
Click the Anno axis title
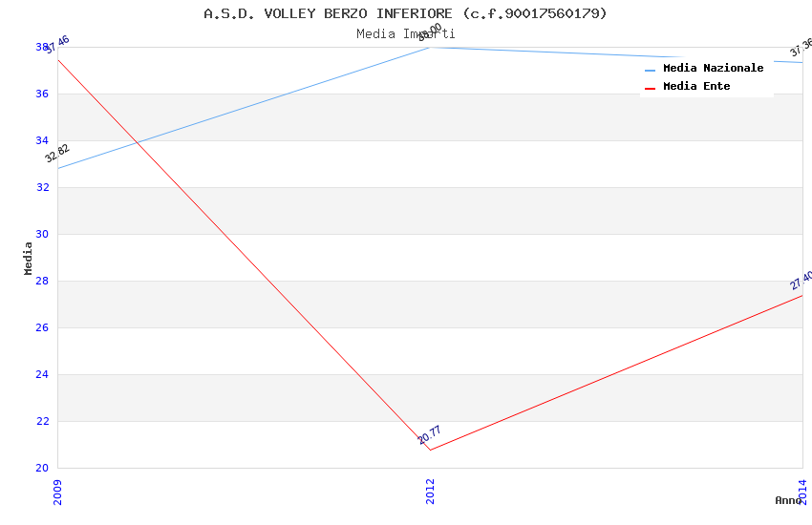tap(788, 500)
